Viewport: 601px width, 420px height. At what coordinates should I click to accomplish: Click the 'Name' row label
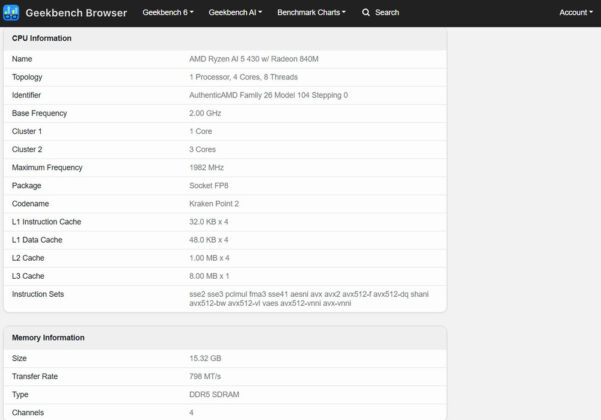tap(22, 59)
